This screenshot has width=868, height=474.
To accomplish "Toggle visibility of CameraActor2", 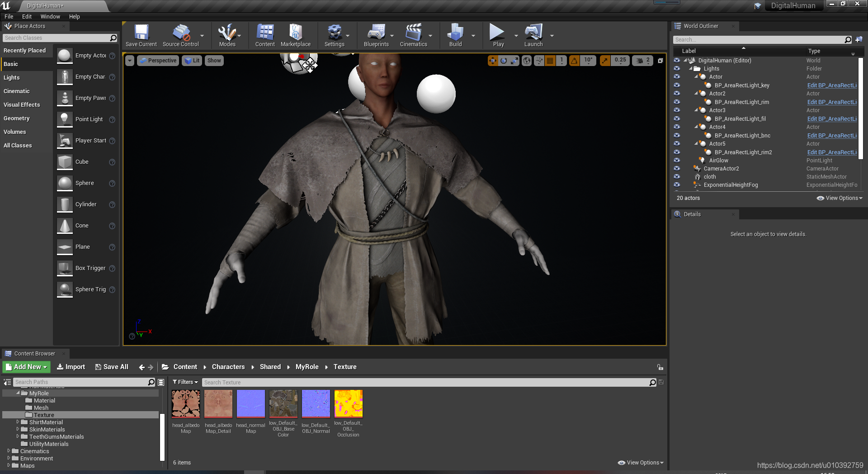I will (677, 168).
